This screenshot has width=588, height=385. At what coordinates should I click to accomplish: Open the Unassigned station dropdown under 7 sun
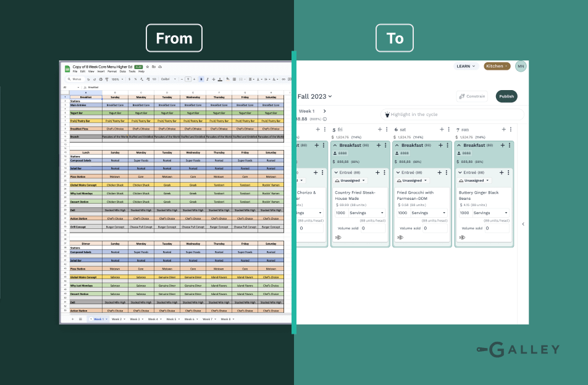pyautogui.click(x=473, y=181)
